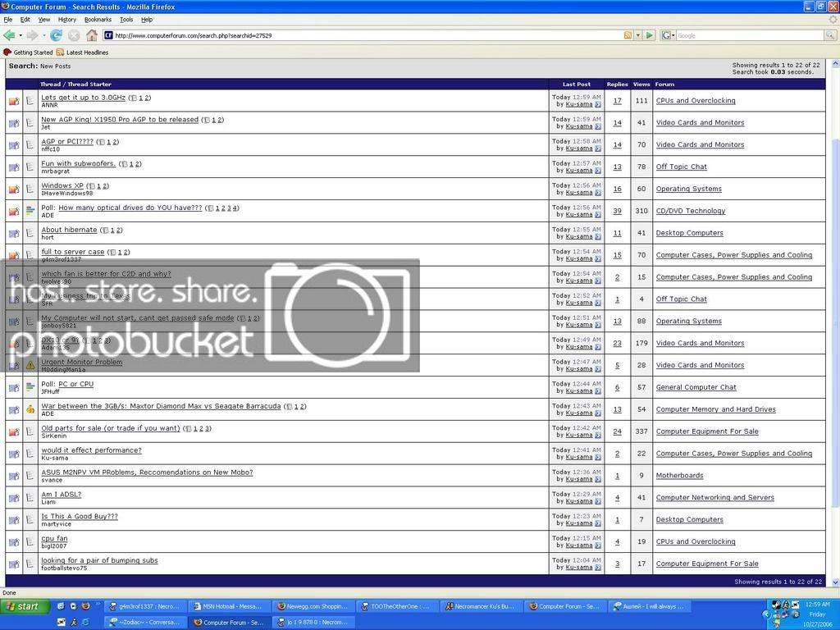Open the search engine selector dropdown

[668, 35]
